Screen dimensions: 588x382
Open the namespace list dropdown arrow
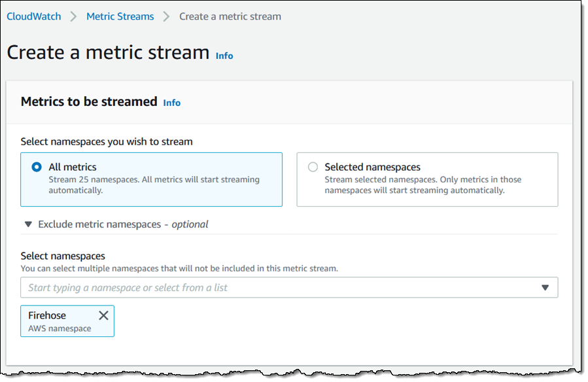point(545,288)
